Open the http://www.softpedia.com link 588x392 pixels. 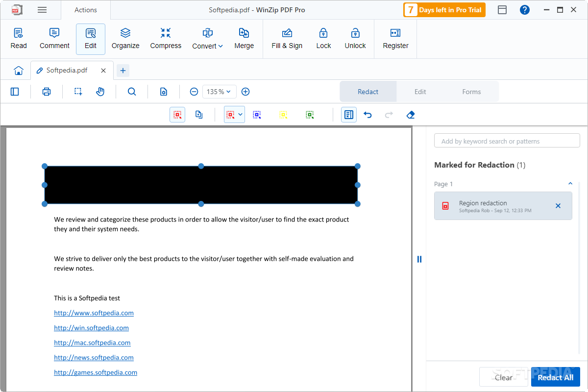point(94,313)
